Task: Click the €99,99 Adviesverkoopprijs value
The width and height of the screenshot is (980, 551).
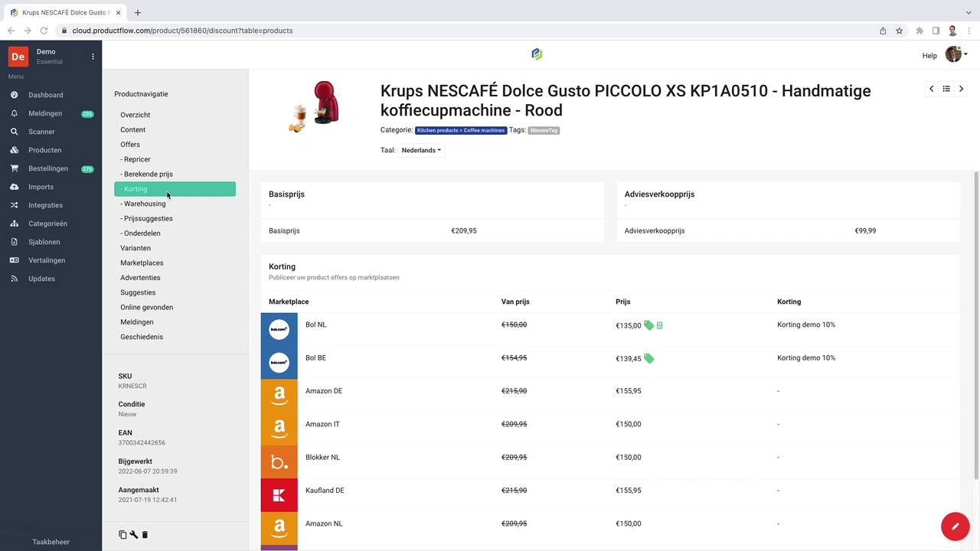Action: click(x=865, y=230)
